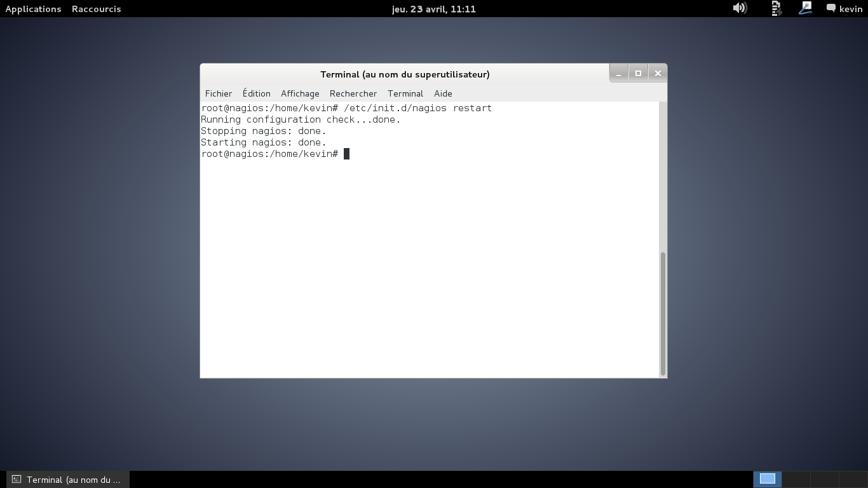Click the chat bubble icon beside kevin

pyautogui.click(x=831, y=8)
